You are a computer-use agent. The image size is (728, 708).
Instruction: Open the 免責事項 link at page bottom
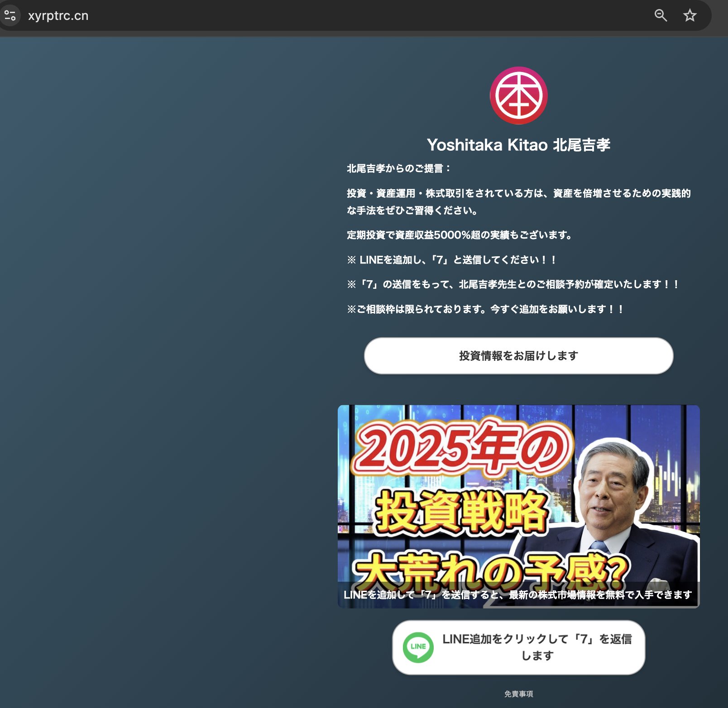(519, 694)
